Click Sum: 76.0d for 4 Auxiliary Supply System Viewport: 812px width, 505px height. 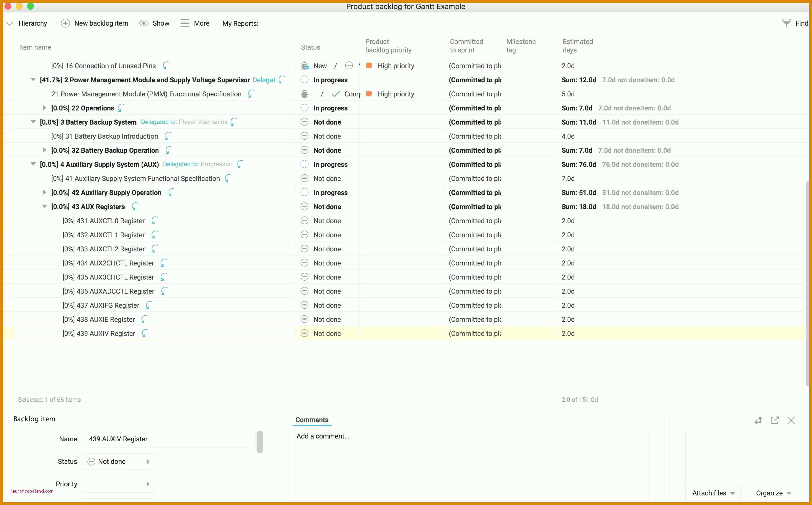579,164
